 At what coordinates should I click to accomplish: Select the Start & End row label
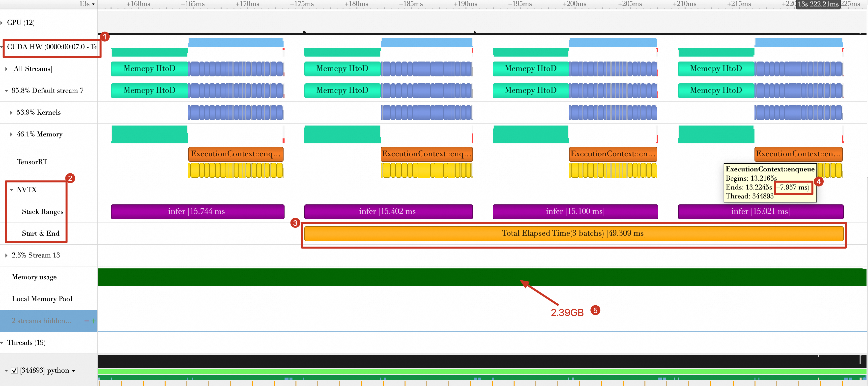(x=40, y=233)
